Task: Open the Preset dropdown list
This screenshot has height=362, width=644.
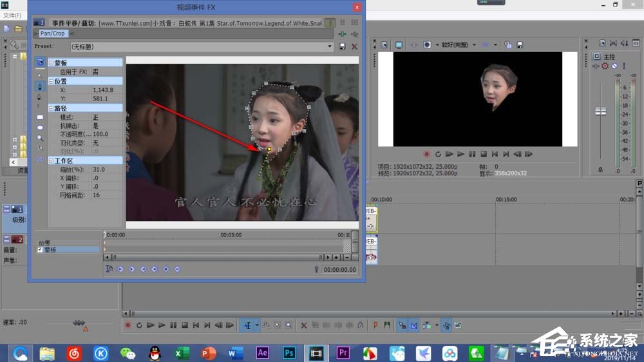Action: [x=330, y=46]
